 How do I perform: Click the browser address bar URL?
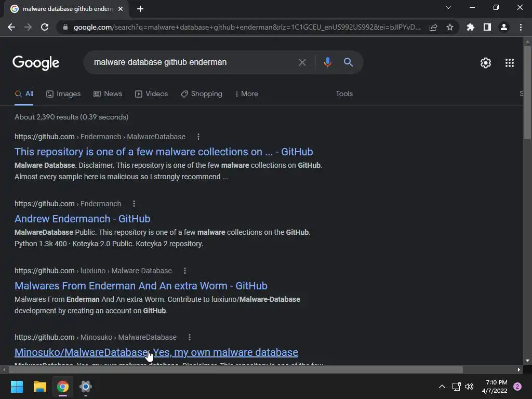(x=247, y=27)
